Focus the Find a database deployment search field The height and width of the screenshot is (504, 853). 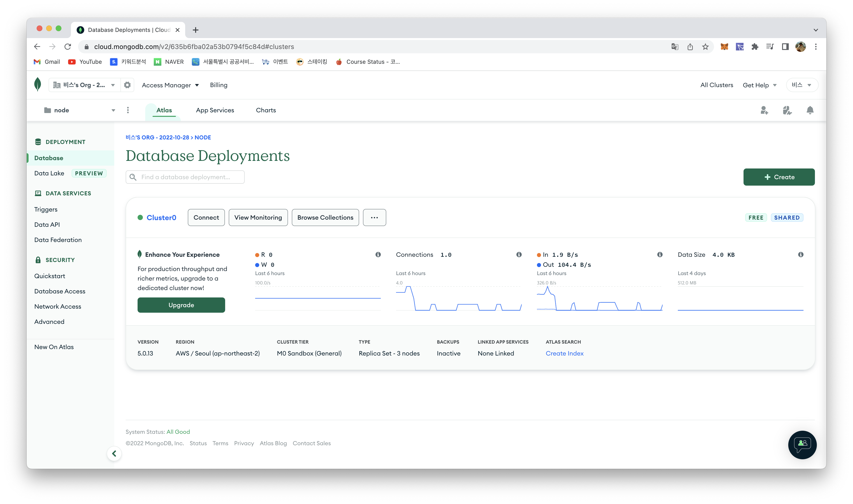tap(185, 177)
